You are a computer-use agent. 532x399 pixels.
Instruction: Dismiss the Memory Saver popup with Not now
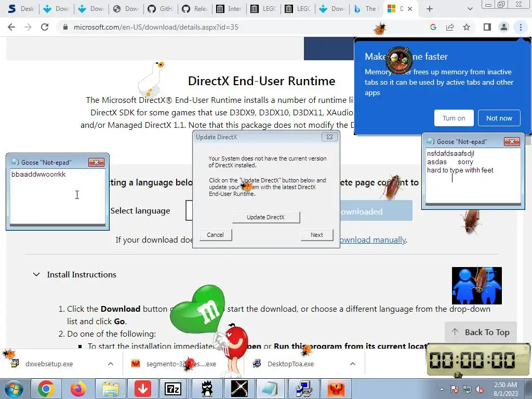pyautogui.click(x=499, y=118)
